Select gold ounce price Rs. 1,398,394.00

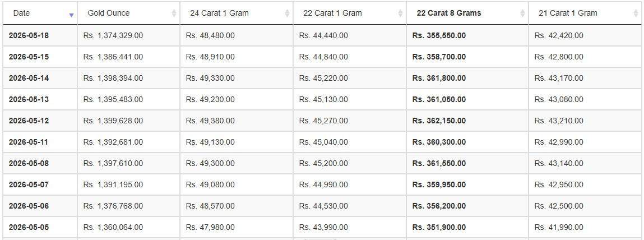pyautogui.click(x=113, y=78)
